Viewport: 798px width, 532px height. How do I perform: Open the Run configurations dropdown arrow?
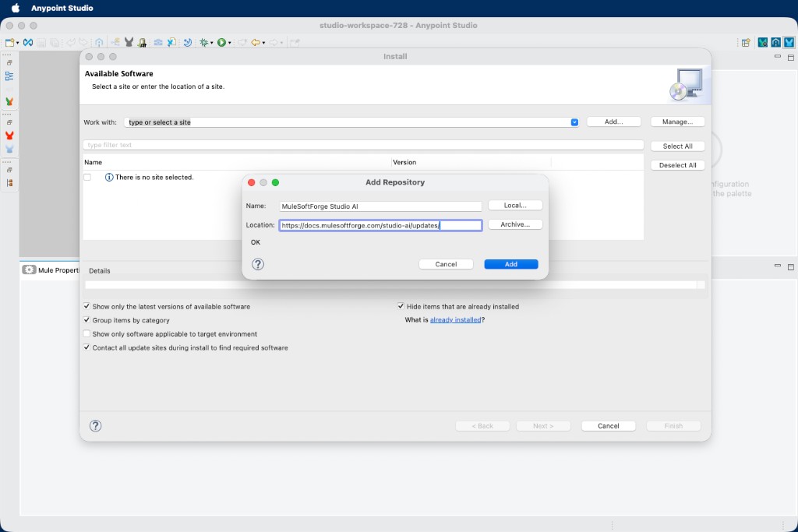pos(230,44)
